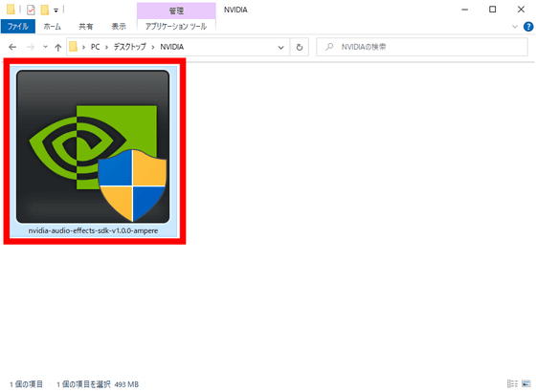Open quick access toolbar customize dropdown

56,11
